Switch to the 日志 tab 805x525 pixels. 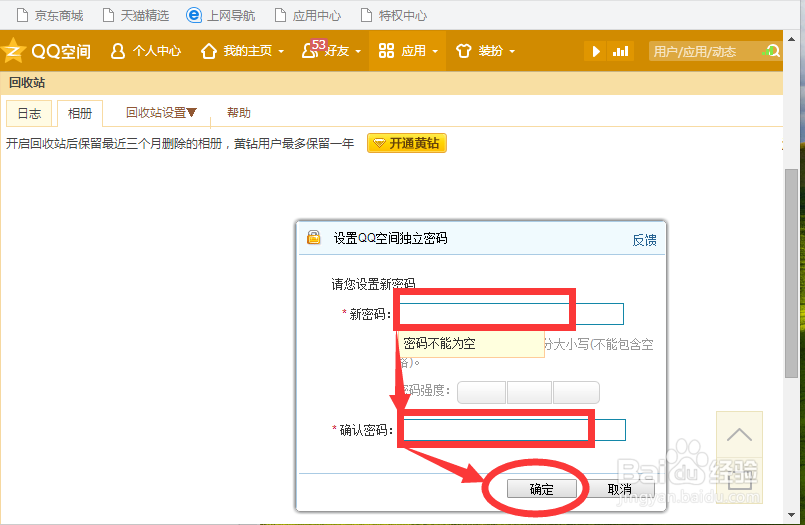pyautogui.click(x=29, y=113)
